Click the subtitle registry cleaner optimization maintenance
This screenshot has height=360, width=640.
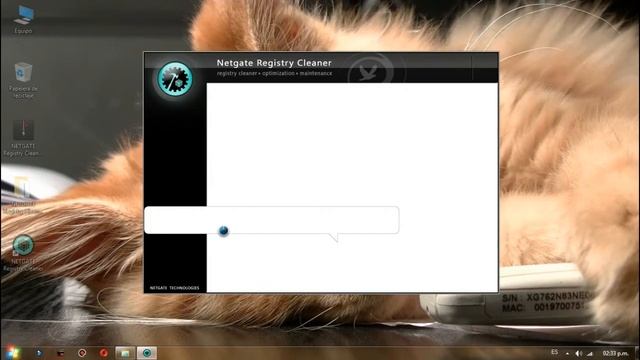point(274,73)
